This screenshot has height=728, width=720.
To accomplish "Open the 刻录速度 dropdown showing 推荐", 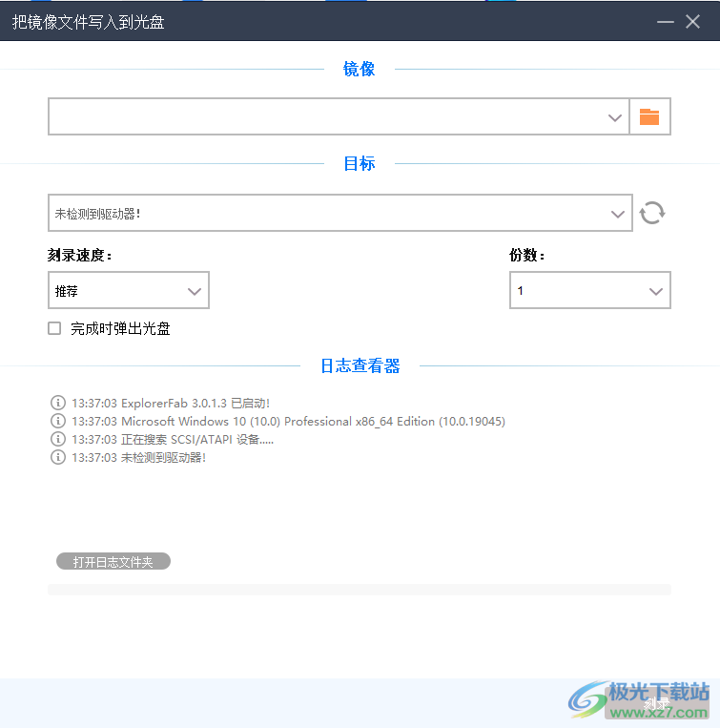I will pos(129,290).
